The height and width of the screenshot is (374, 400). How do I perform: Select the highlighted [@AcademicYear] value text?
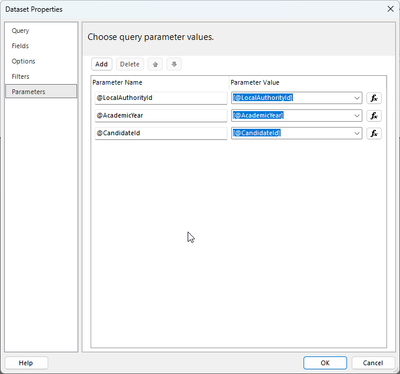click(x=258, y=116)
